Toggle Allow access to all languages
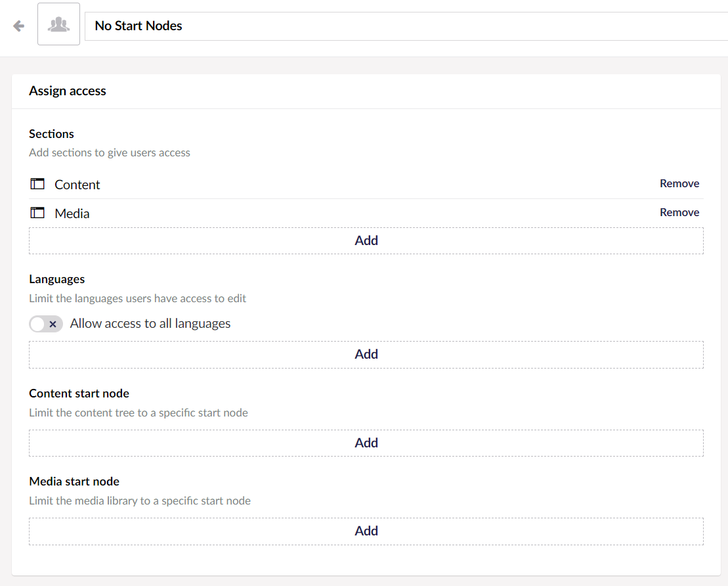Image resolution: width=728 pixels, height=586 pixels. (46, 324)
